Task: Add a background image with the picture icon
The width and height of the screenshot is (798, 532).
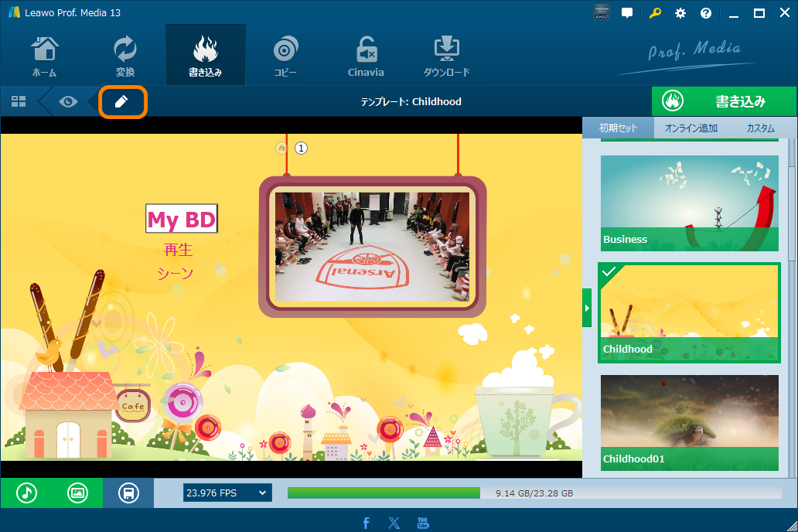Action: point(77,493)
